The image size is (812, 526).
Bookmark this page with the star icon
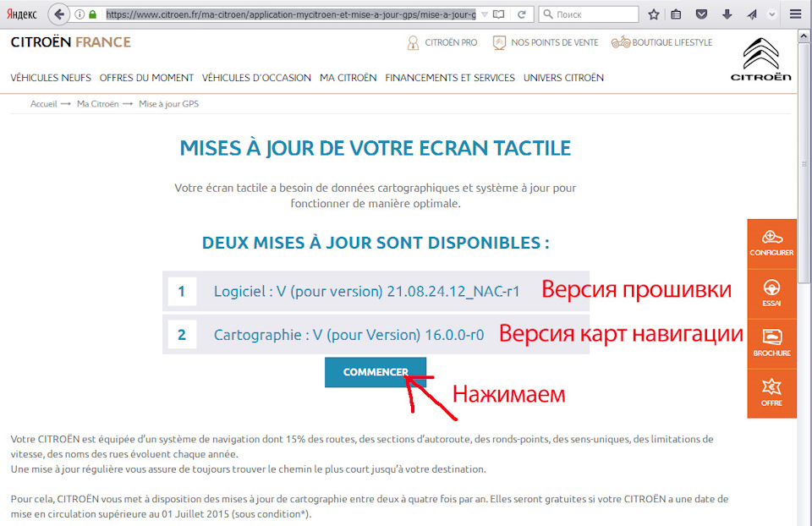(x=654, y=14)
